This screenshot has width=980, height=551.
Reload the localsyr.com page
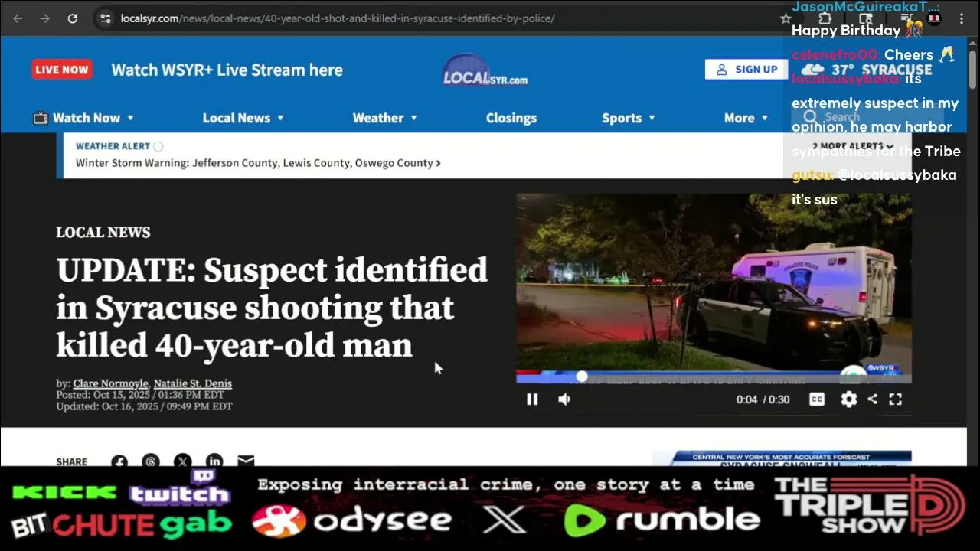click(73, 18)
